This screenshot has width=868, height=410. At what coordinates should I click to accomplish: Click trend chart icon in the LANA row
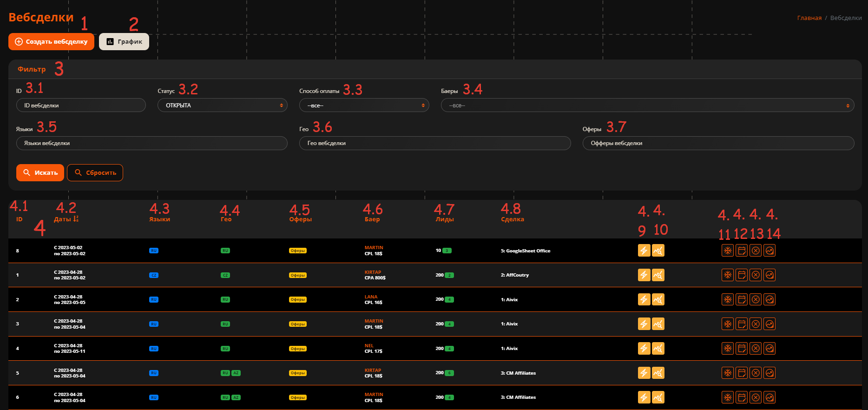point(769,299)
